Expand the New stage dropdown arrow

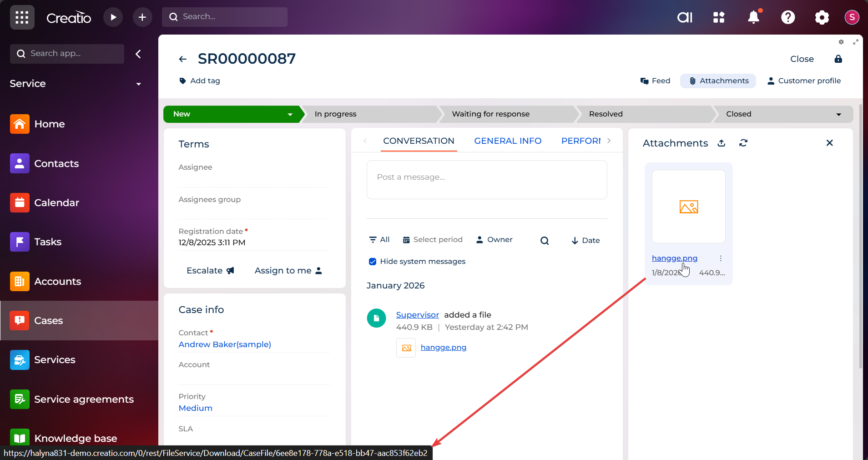click(x=290, y=114)
